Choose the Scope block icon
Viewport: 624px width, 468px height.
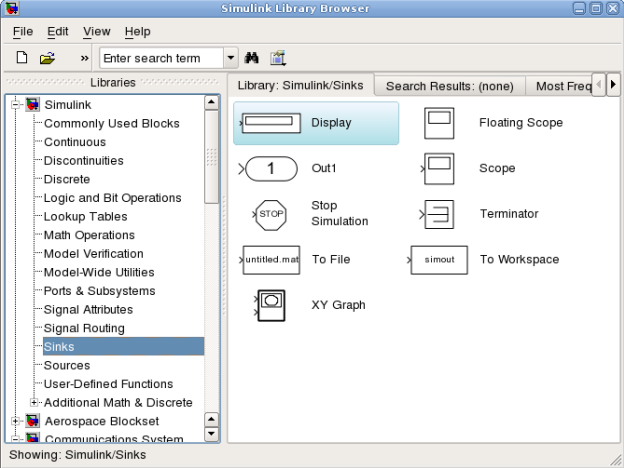tap(438, 169)
